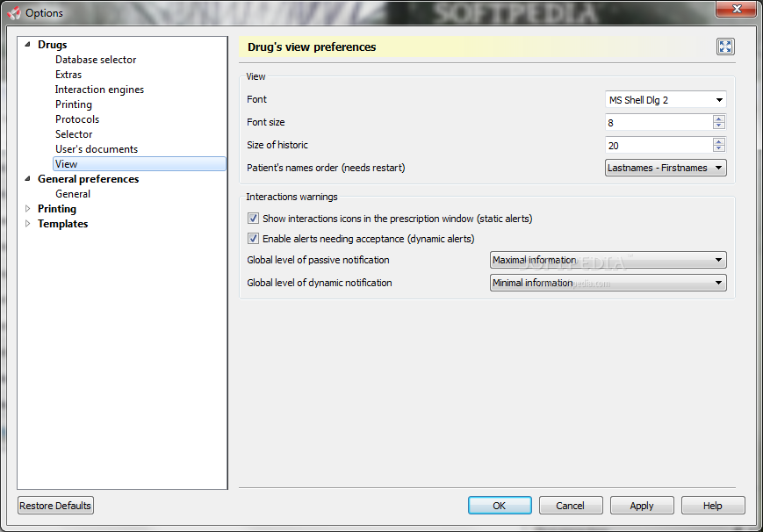Open the Global level of dynamic notification dropdown
Viewport: 763px width, 532px height.
[608, 283]
